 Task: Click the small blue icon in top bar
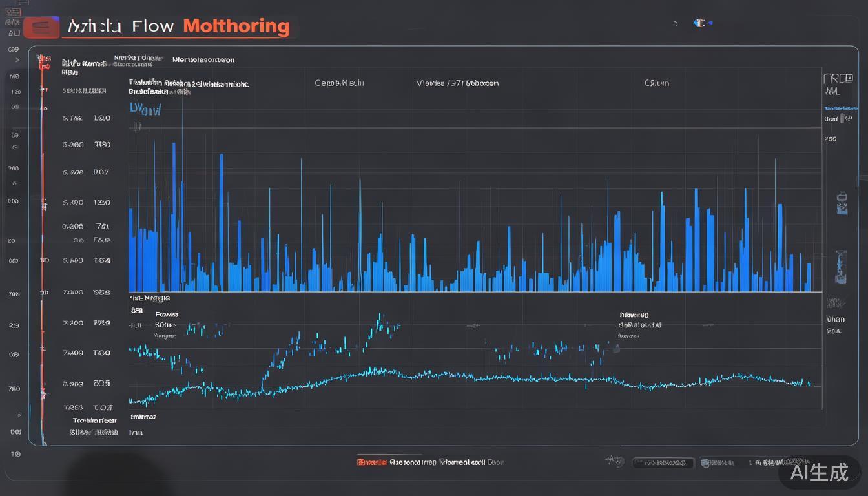pyautogui.click(x=701, y=23)
